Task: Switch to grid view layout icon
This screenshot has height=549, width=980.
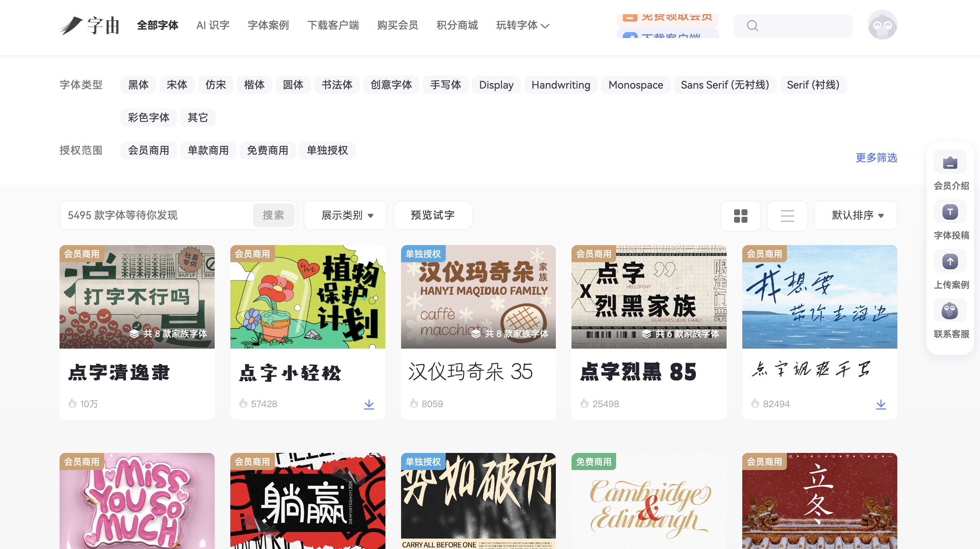Action: [x=740, y=216]
